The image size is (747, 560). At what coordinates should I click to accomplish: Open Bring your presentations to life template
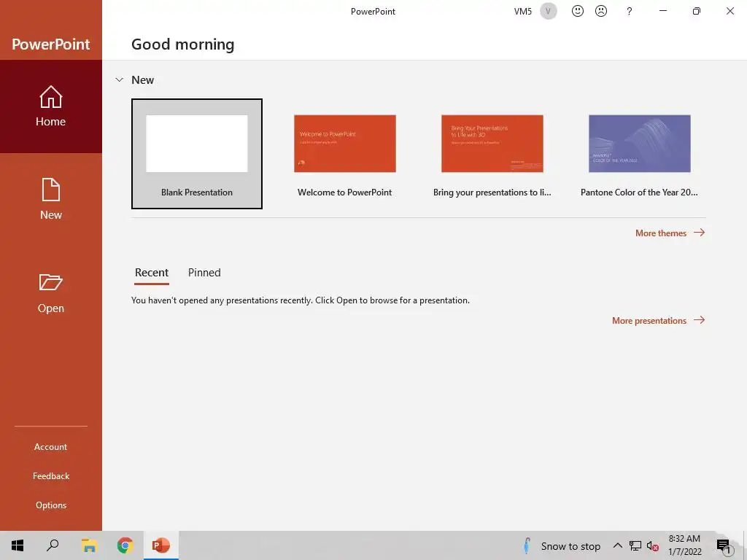click(x=492, y=154)
